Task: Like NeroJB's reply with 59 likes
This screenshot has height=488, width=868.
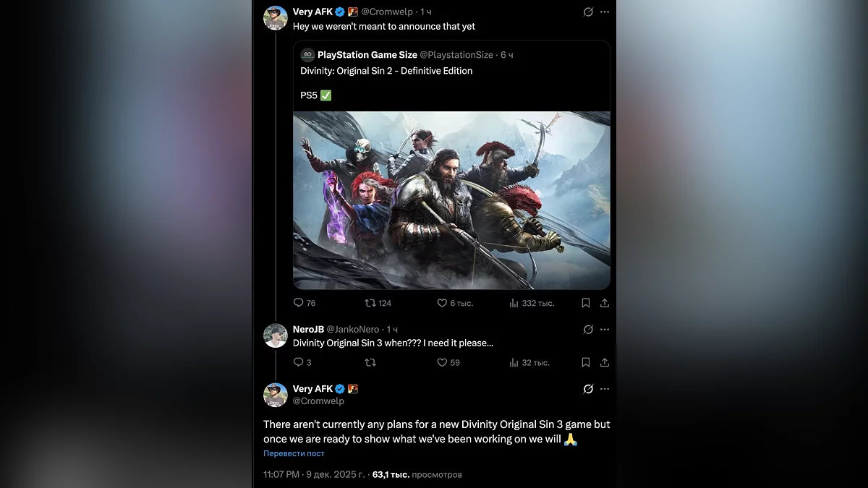Action: 442,362
